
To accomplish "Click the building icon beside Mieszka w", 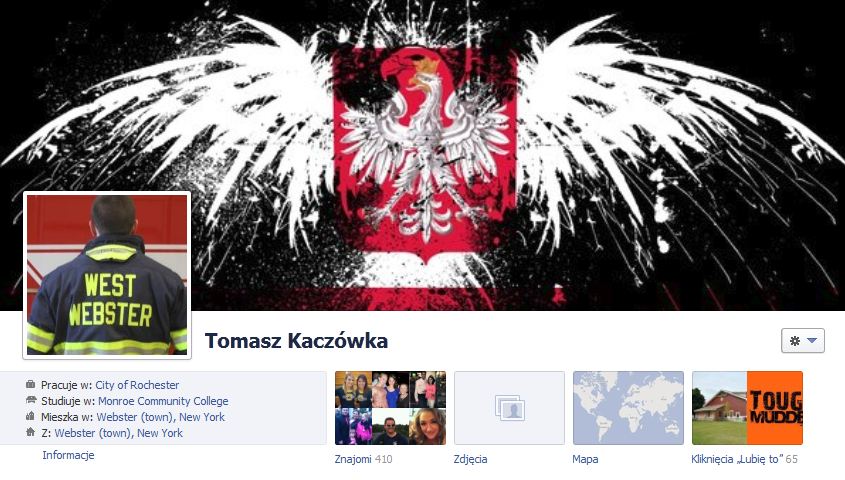I will pyautogui.click(x=31, y=416).
